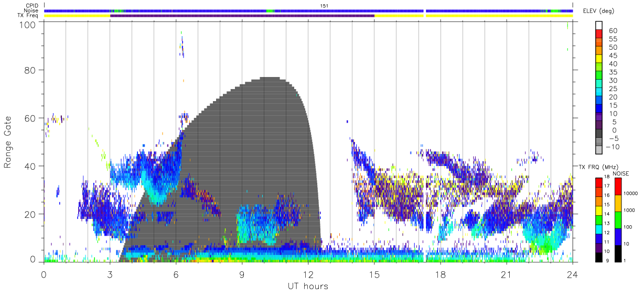Screen dimensions: 644x297
Task: Select the green segment of TX FRQ colorbar
Action: click(598, 219)
